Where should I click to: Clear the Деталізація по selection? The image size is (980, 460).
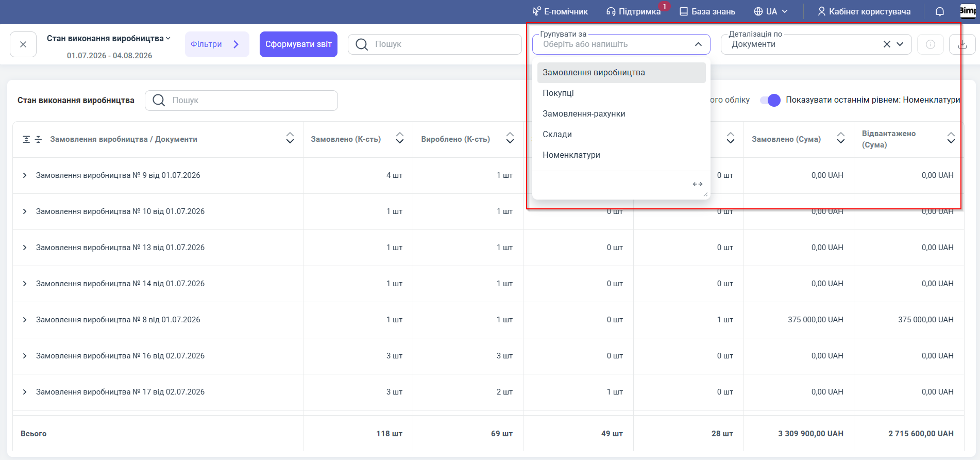tap(887, 44)
